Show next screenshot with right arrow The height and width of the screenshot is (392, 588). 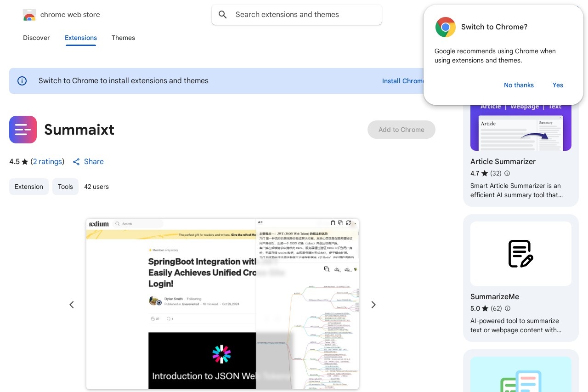point(373,305)
